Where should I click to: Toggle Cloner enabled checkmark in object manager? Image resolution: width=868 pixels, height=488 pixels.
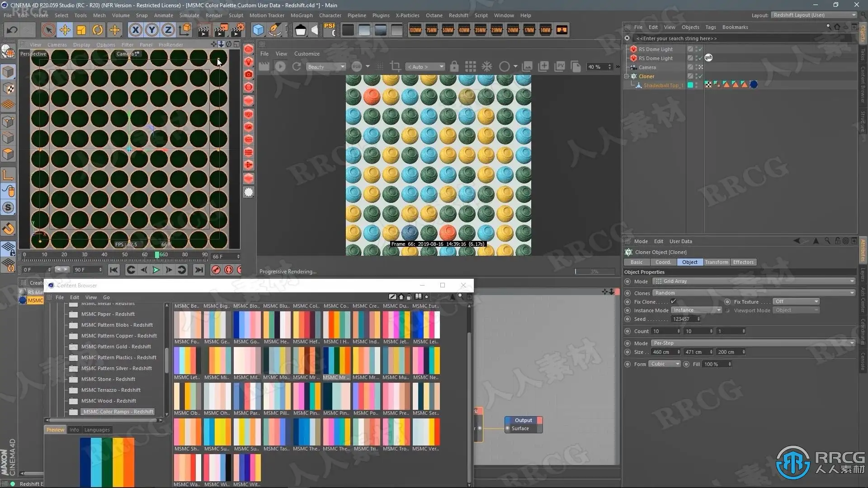tap(700, 76)
